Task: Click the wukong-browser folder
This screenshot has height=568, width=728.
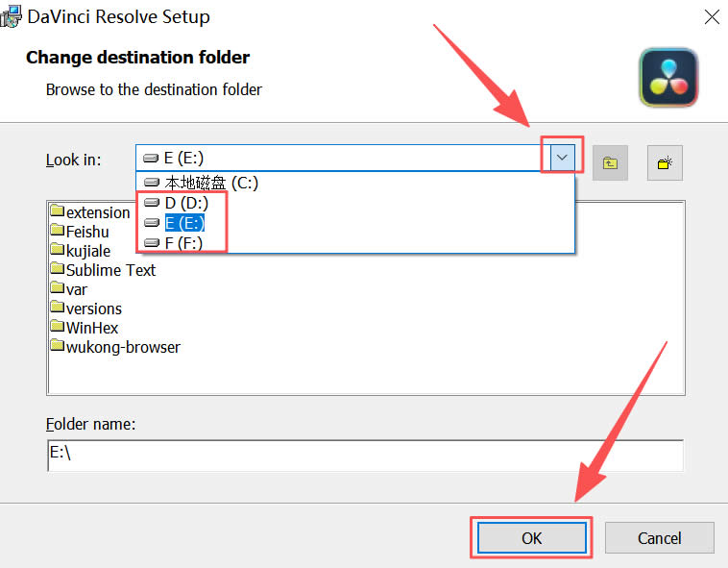Action: pos(122,347)
